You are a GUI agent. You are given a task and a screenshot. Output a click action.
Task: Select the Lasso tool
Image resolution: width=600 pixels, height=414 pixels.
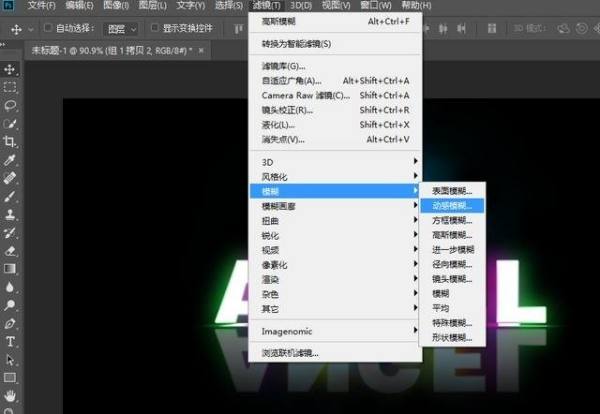click(x=10, y=105)
